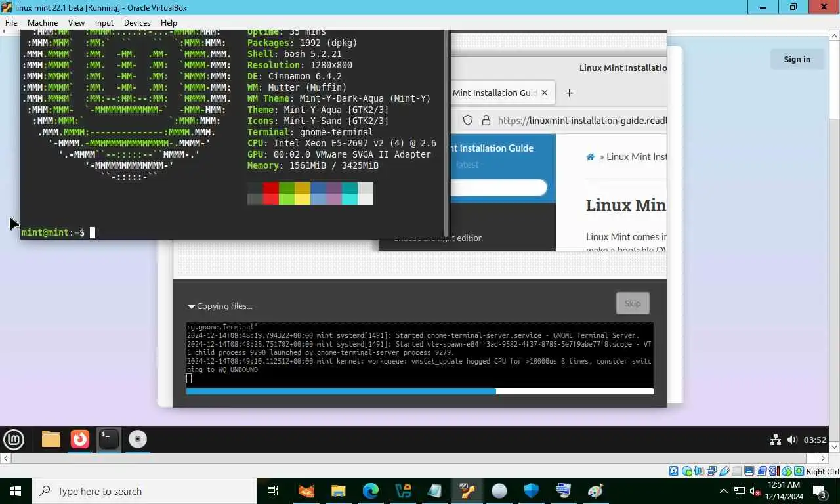The image size is (840, 504).
Task: Click the VirtualBox optical drive status icon
Action: (687, 471)
